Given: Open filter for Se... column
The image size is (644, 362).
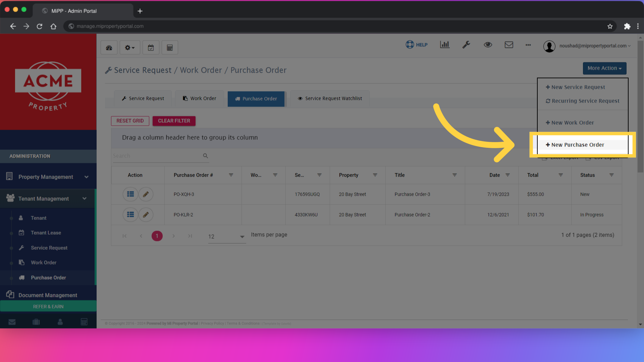Looking at the screenshot, I should [319, 175].
